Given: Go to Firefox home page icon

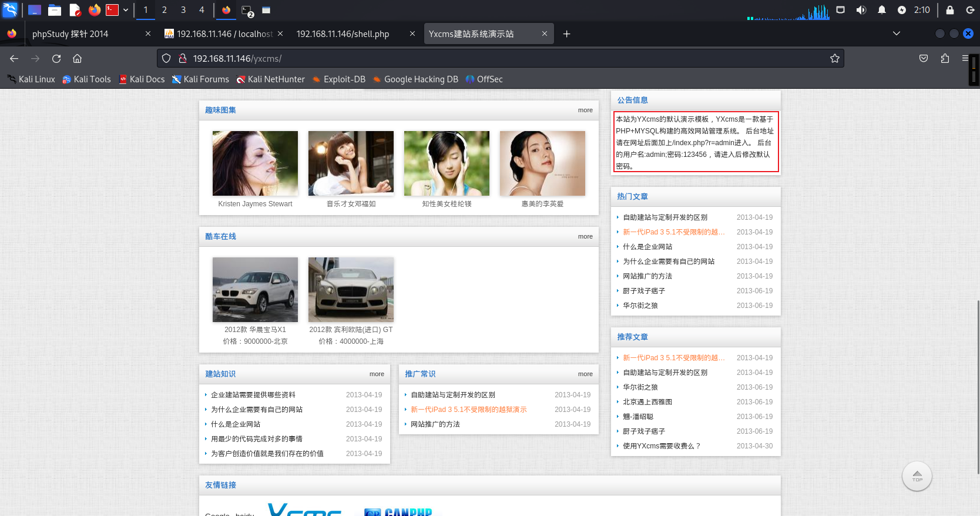Looking at the screenshot, I should coord(77,58).
